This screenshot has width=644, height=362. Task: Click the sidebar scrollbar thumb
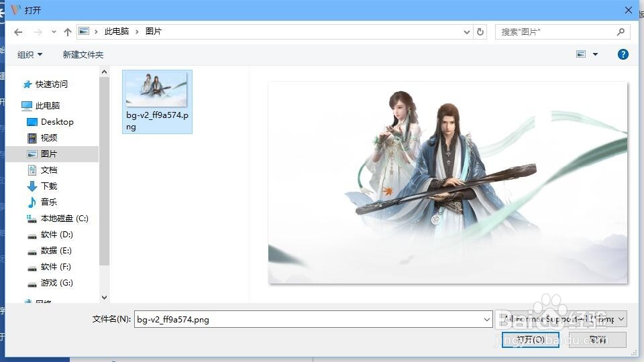click(105, 171)
